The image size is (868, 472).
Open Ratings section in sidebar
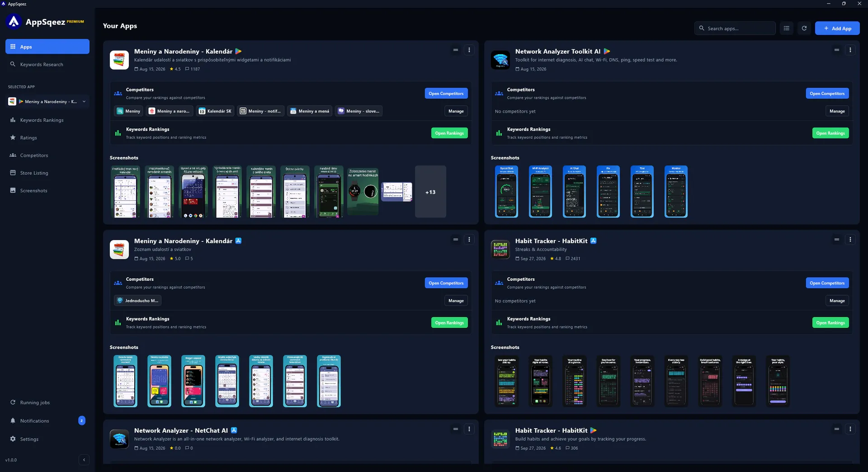pos(47,137)
